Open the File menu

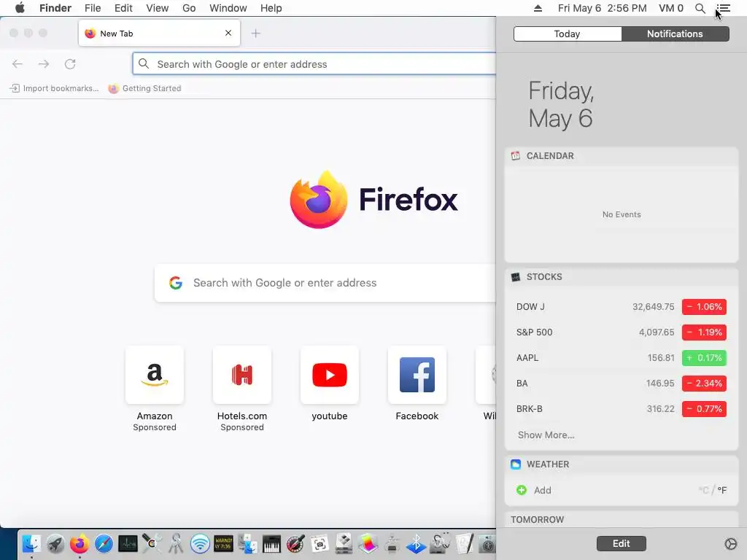[x=93, y=8]
